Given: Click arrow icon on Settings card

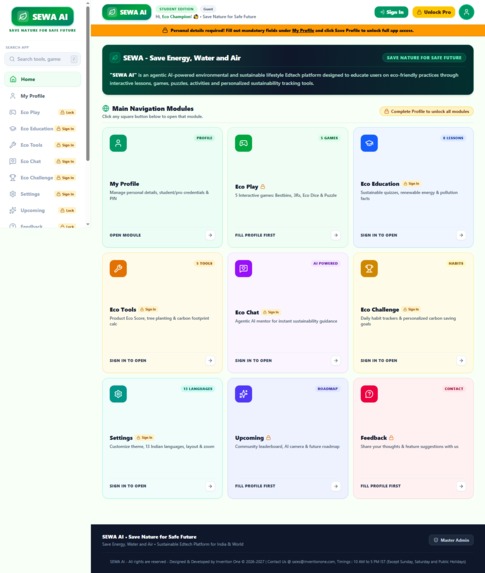Looking at the screenshot, I should click(x=210, y=486).
